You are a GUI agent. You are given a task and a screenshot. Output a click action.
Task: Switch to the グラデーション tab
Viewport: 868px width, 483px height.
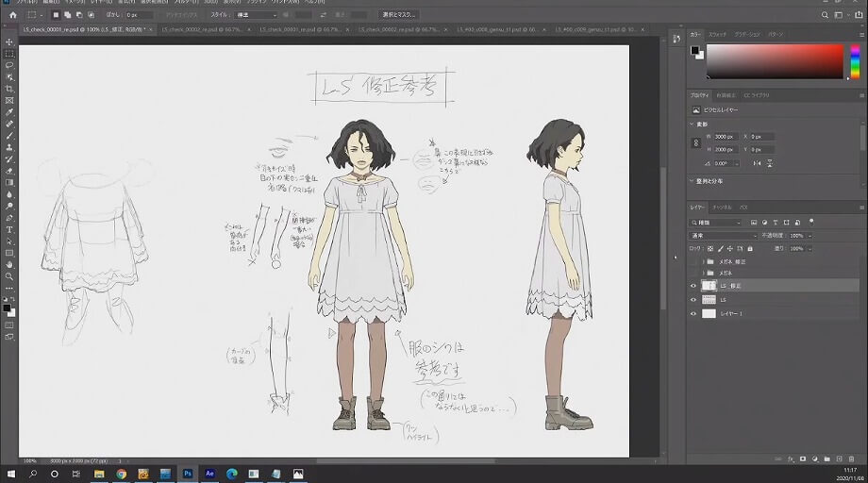[747, 34]
